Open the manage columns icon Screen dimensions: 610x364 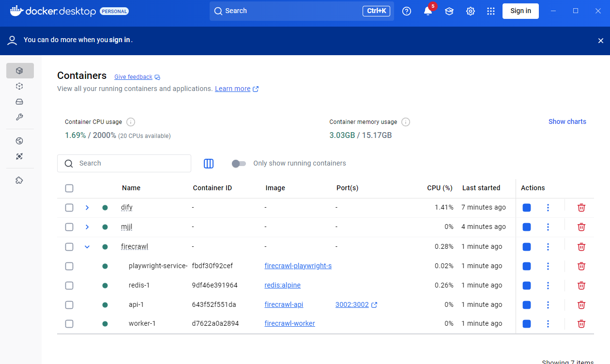[x=209, y=164]
